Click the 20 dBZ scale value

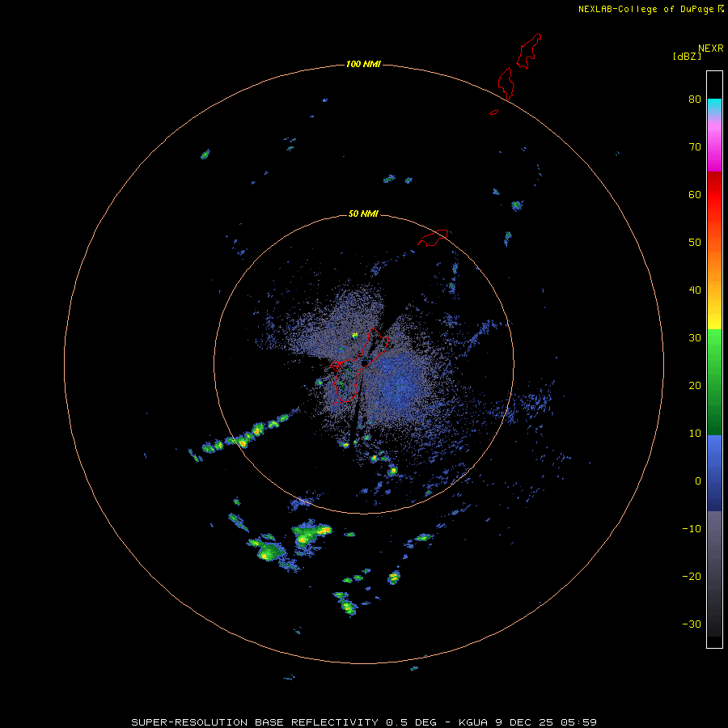point(695,387)
